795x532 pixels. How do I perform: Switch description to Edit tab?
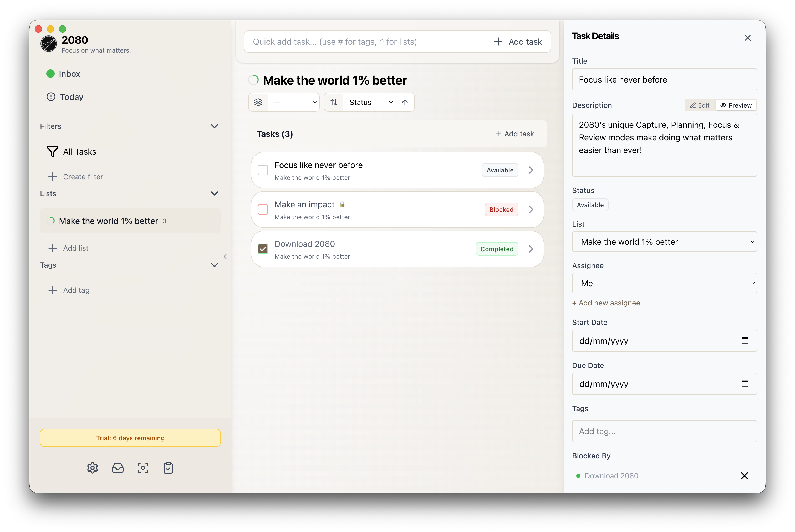[700, 105]
